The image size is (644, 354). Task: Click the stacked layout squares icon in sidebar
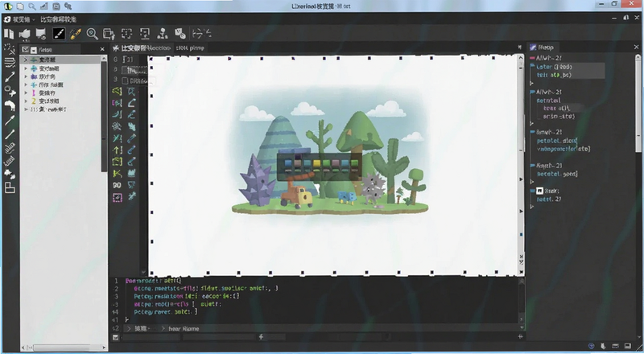pos(10,188)
